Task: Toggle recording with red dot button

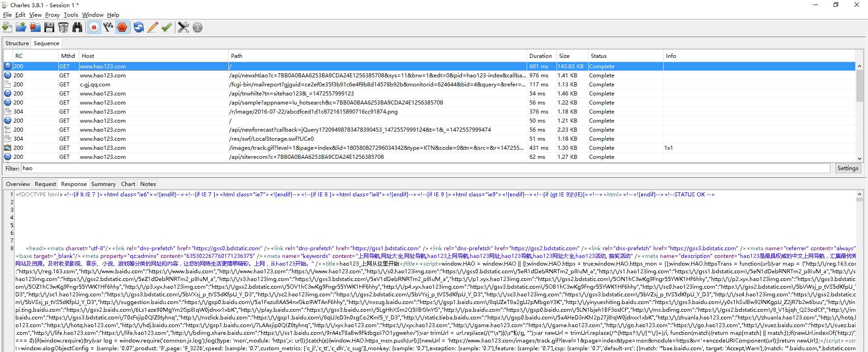Action: click(94, 28)
